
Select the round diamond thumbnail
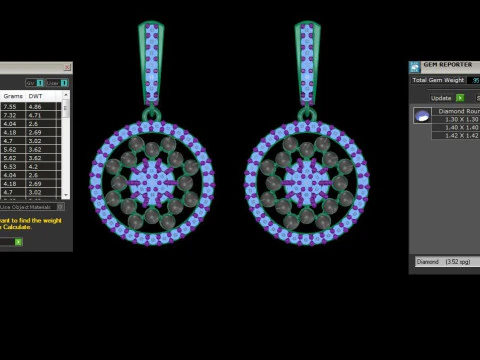coord(422,116)
